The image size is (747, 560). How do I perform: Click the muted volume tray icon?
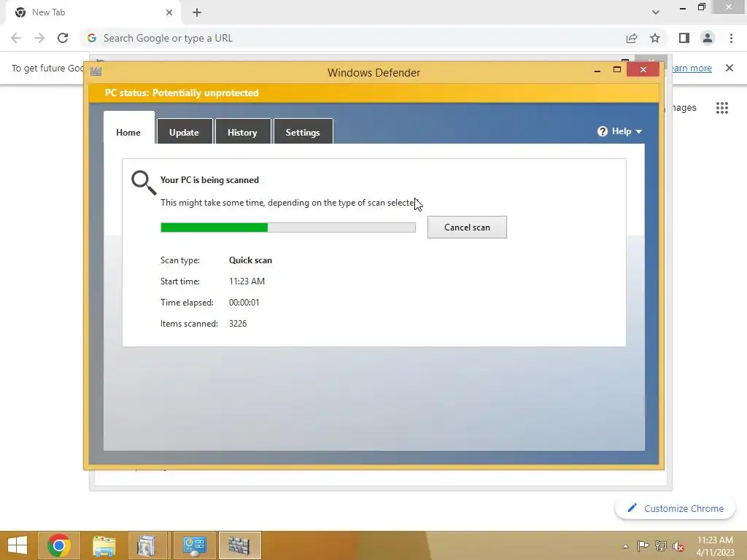678,546
